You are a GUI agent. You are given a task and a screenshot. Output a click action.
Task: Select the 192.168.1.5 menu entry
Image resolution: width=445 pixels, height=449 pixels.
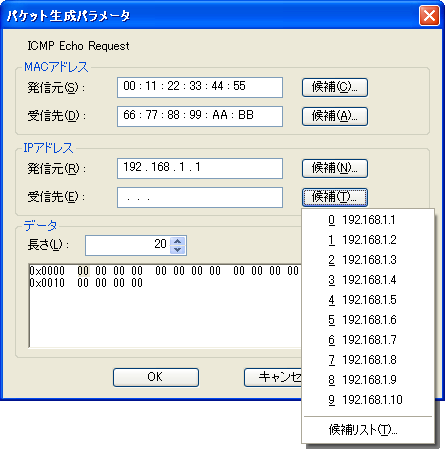point(368,300)
